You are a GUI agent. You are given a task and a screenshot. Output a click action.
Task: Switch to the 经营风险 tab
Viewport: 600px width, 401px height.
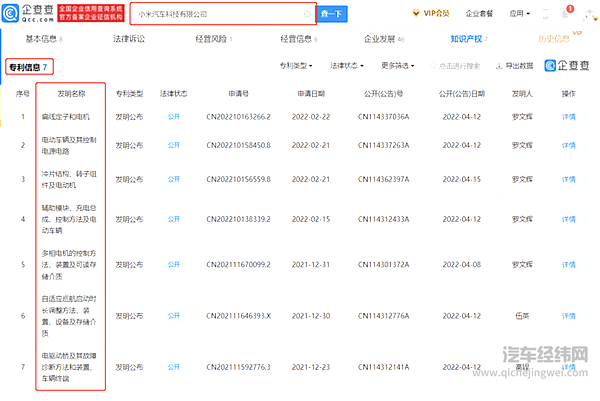[214, 39]
